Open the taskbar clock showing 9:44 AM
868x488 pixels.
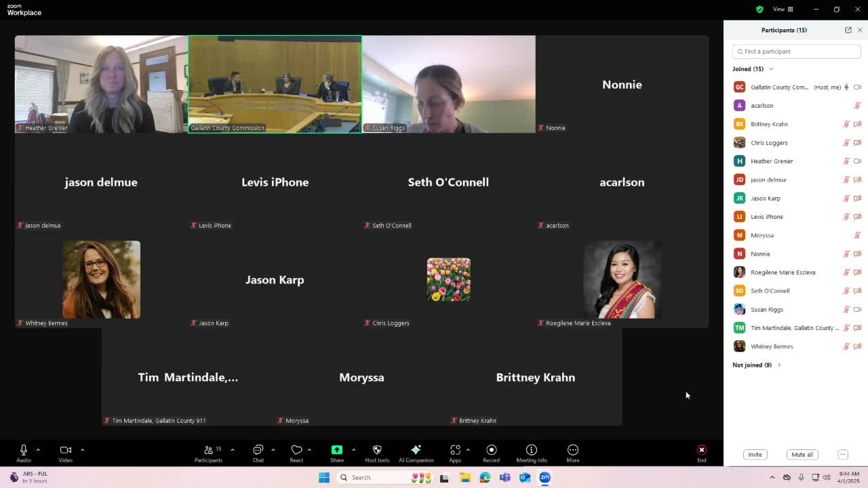pyautogui.click(x=848, y=477)
